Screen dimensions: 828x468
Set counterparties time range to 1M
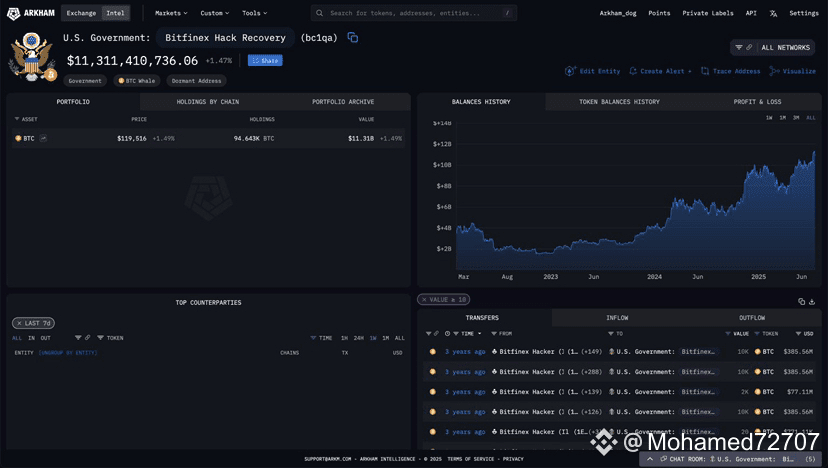point(385,338)
